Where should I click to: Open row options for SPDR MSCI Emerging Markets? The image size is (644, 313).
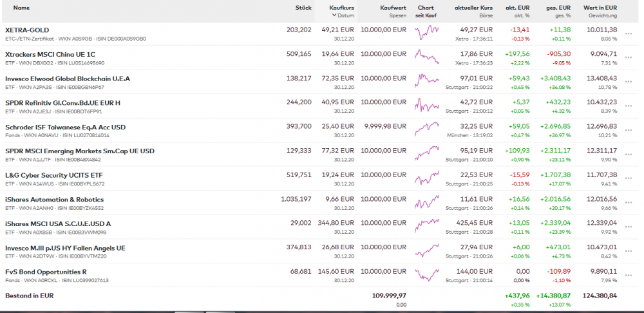pyautogui.click(x=628, y=155)
